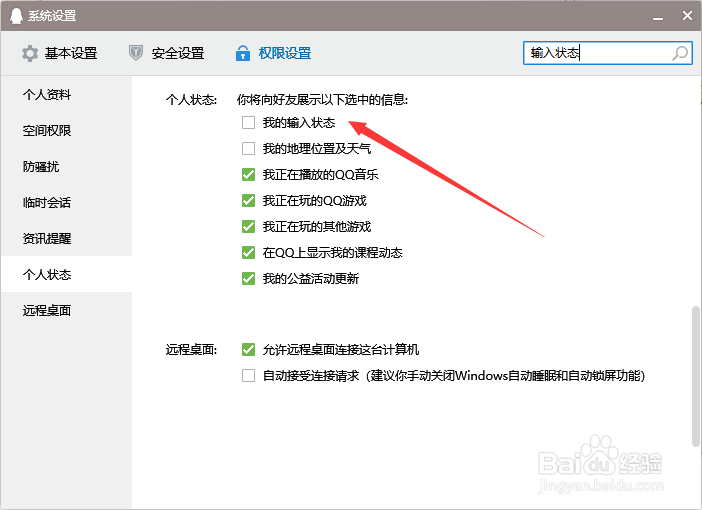Screen dimensions: 702x510
Task: Click the QQ penguin logo in title bar
Action: 16,16
